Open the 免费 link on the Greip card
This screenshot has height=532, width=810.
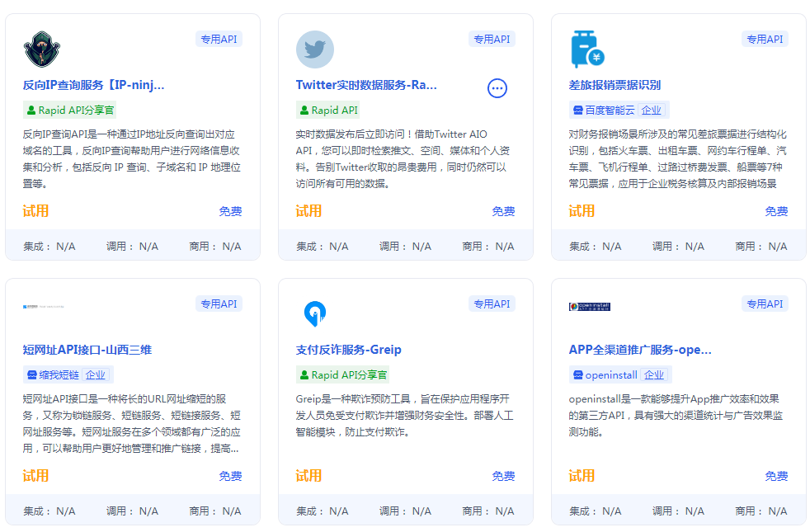503,475
